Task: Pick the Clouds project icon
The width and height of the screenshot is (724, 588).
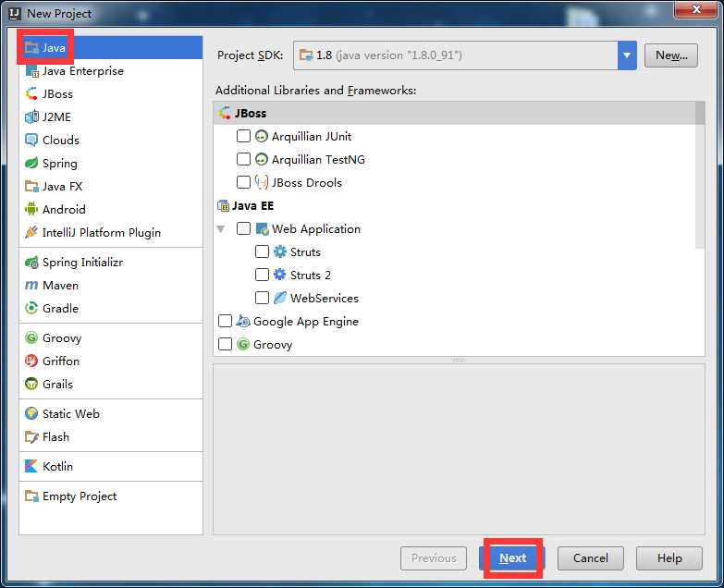Action: click(x=31, y=141)
